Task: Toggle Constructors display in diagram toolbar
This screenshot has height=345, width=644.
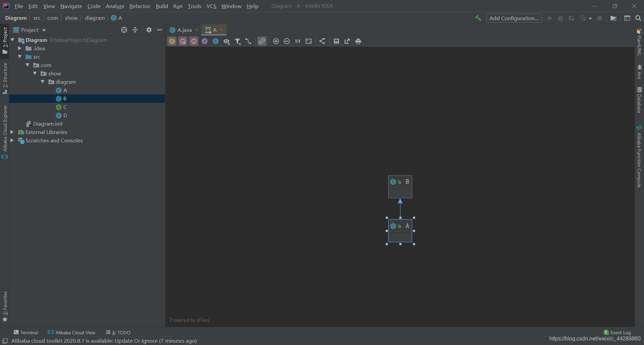Action: pyautogui.click(x=183, y=41)
